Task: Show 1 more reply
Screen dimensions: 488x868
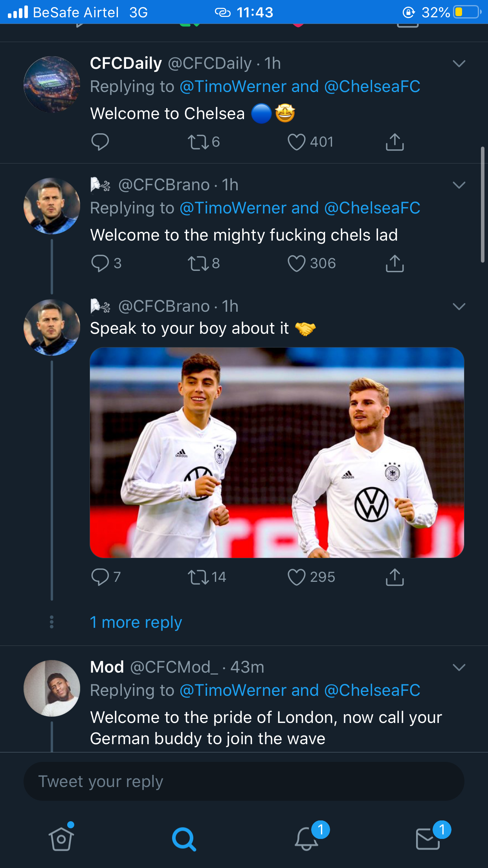Action: (x=136, y=622)
